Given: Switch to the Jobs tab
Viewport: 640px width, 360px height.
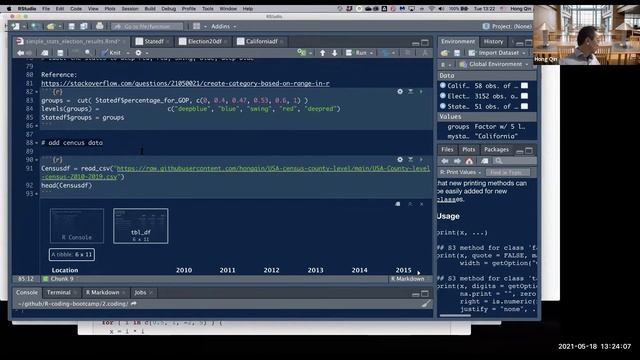Looking at the screenshot, I should click(x=140, y=293).
